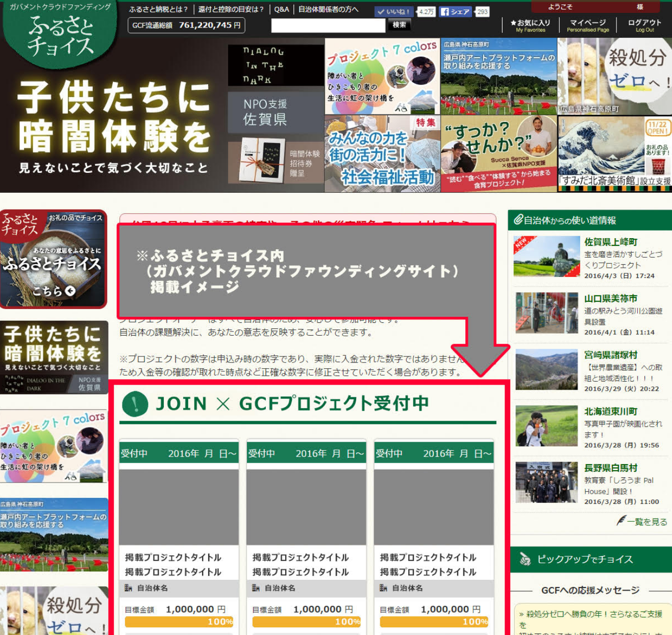Open すみだ北斎美術館 設立支援 tile

point(614,154)
